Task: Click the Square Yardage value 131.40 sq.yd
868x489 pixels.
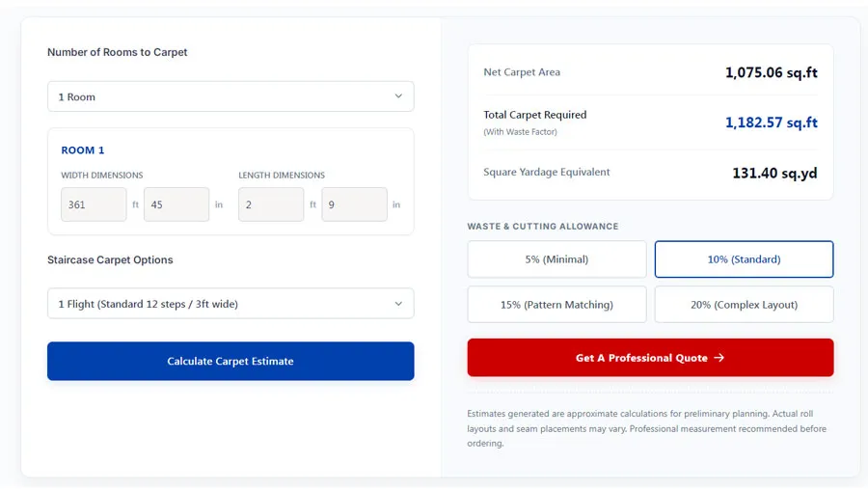Action: (774, 173)
